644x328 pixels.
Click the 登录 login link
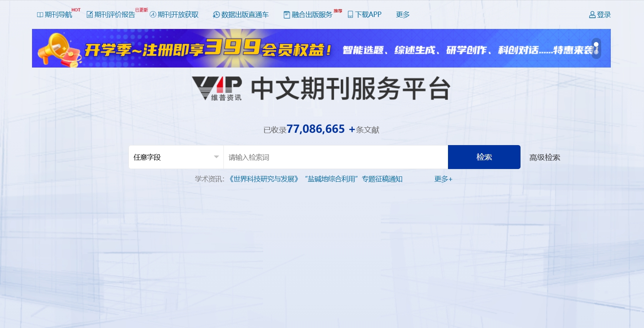click(x=604, y=15)
